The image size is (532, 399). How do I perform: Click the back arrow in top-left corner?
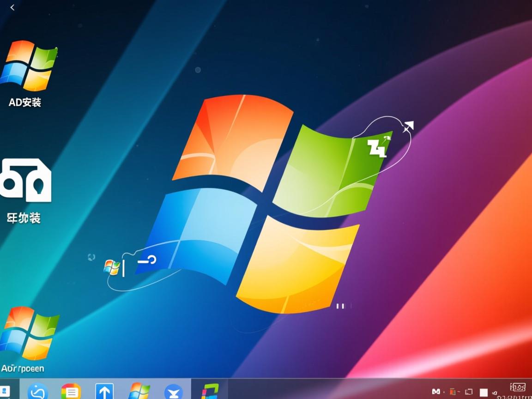[x=12, y=7]
